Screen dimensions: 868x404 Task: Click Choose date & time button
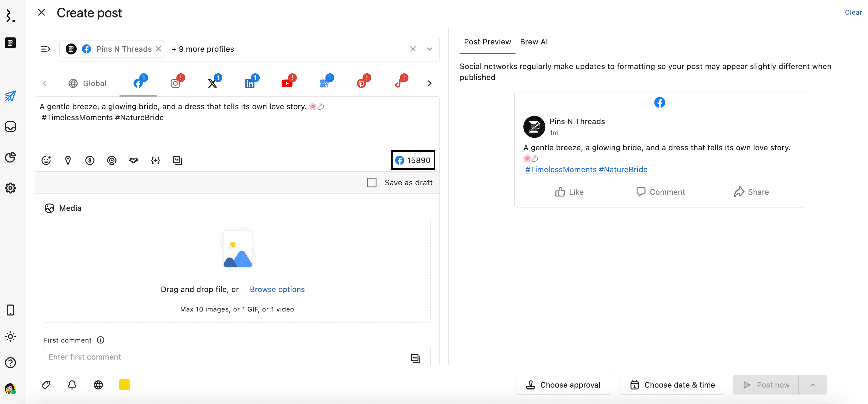pos(672,385)
